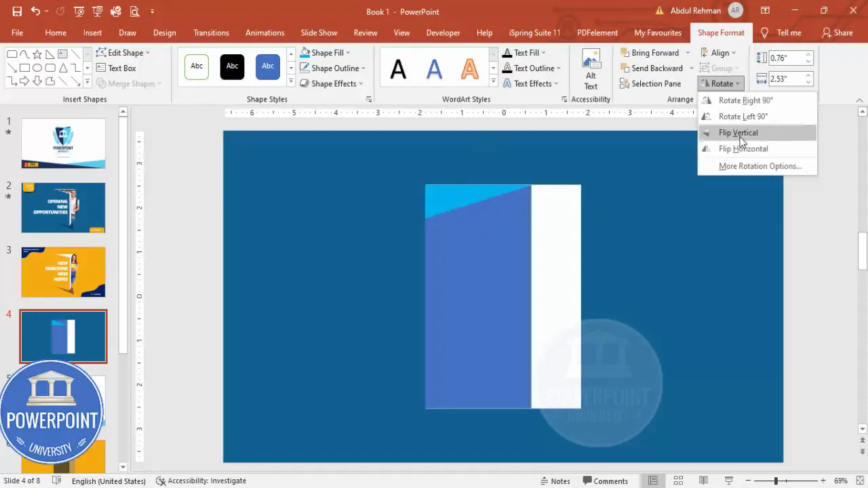Decrease the shape width with the down stepper
Image resolution: width=868 pixels, height=488 pixels.
pyautogui.click(x=808, y=82)
